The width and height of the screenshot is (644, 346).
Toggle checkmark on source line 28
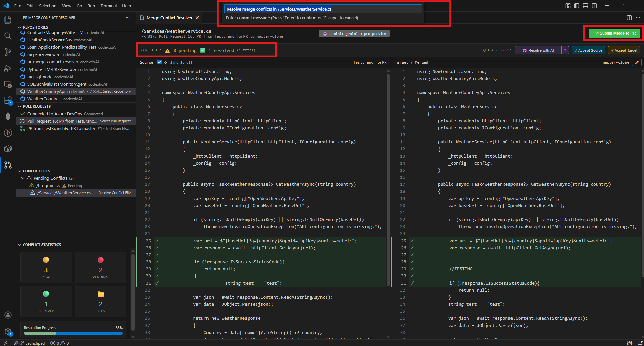point(157,262)
